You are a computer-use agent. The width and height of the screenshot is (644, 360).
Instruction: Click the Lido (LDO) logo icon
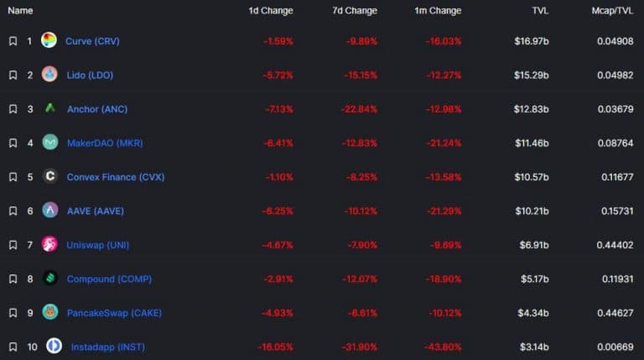click(x=49, y=75)
